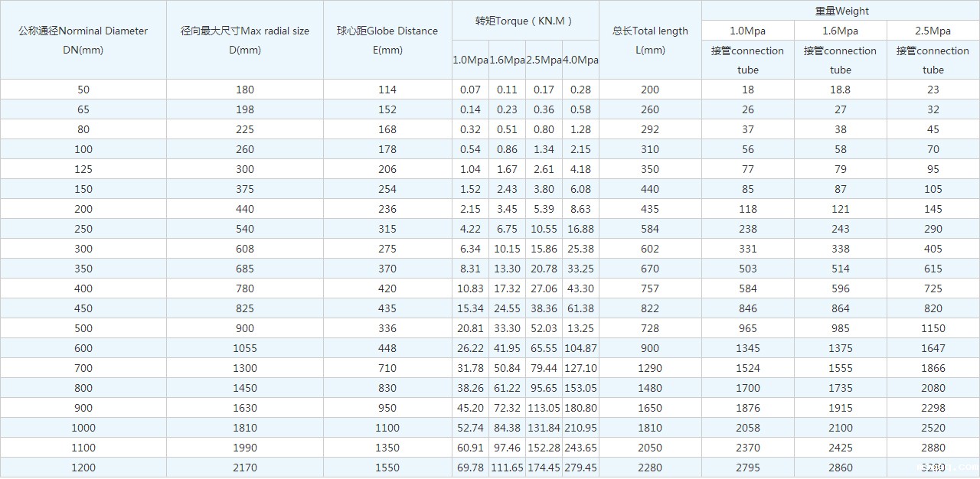
Task: Select the 2.5Mpa connection tube weight header
Action: [x=933, y=60]
